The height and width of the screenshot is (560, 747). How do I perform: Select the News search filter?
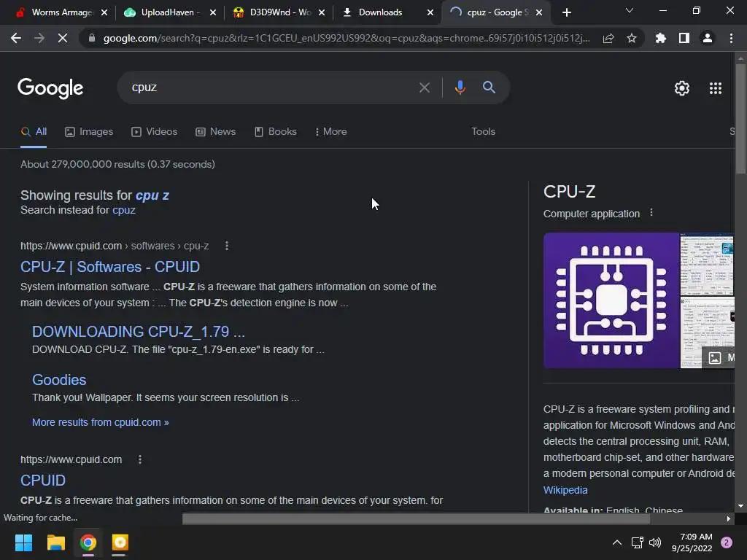(216, 132)
